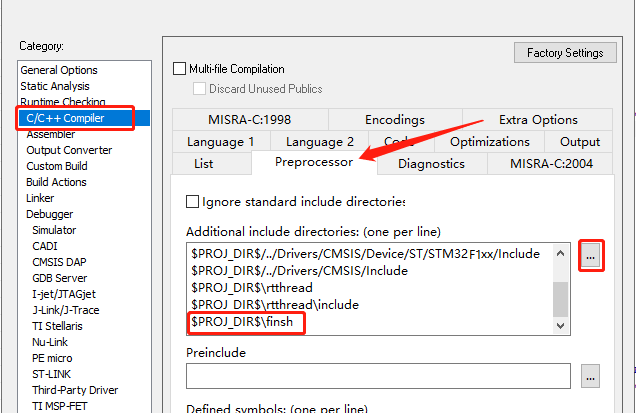Check Discard Unused Publics option
The height and width of the screenshot is (413, 636).
click(198, 89)
